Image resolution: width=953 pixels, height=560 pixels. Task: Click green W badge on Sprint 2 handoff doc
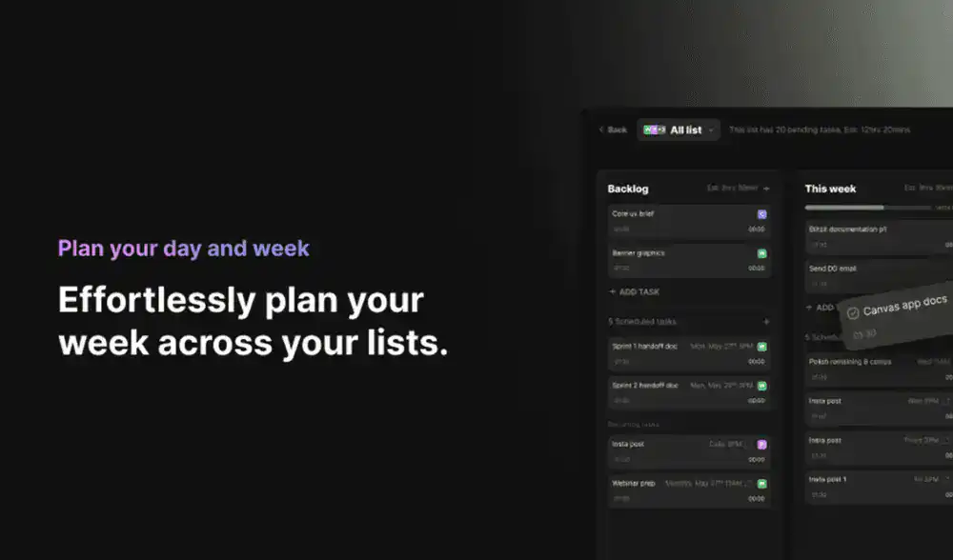point(761,386)
